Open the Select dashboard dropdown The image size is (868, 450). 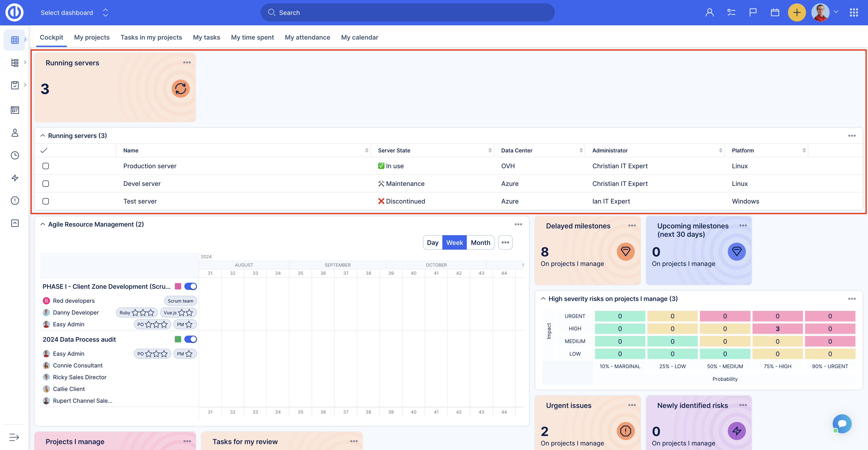(x=74, y=13)
